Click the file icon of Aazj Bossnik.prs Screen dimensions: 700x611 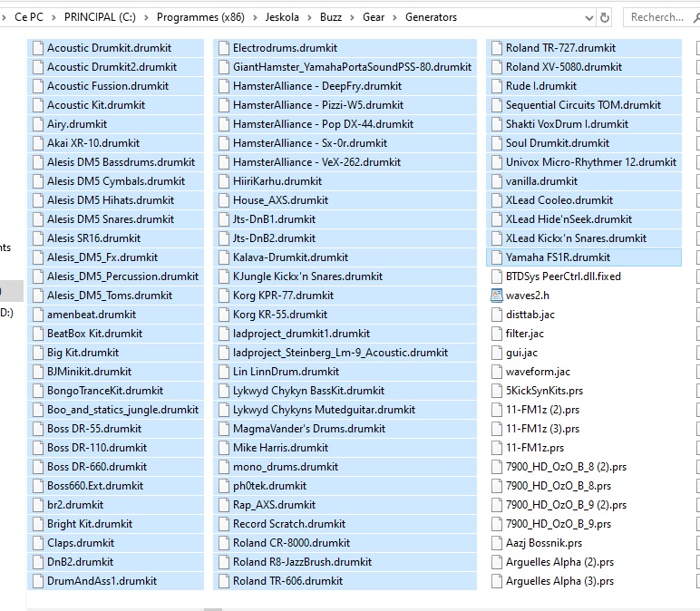click(496, 543)
